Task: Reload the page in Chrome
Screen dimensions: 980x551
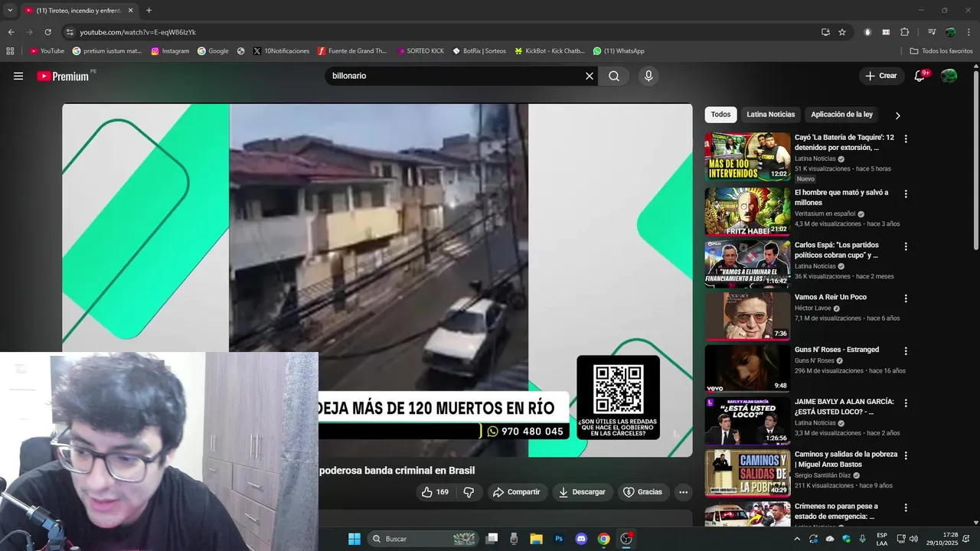Action: [47, 32]
